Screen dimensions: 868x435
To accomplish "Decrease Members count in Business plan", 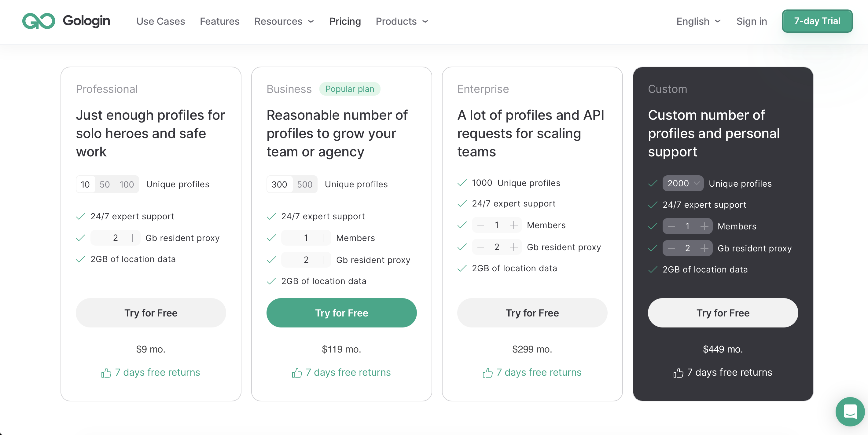I will [290, 238].
